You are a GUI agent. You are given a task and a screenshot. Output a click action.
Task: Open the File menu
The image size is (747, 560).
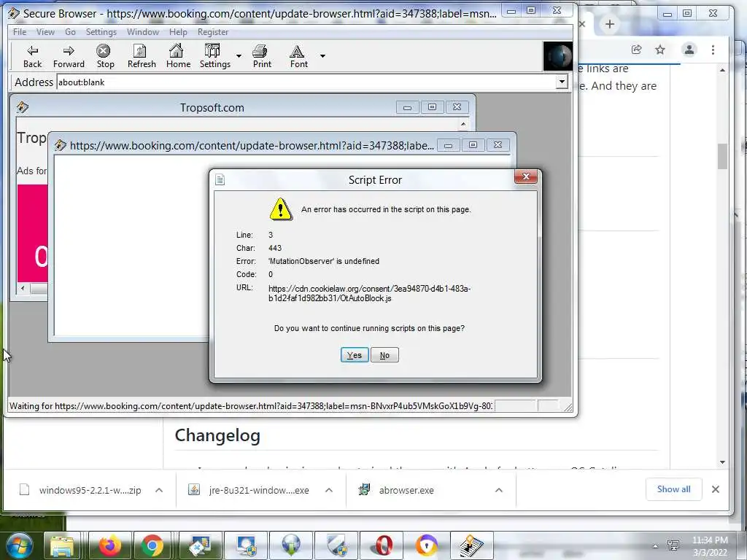pos(20,32)
